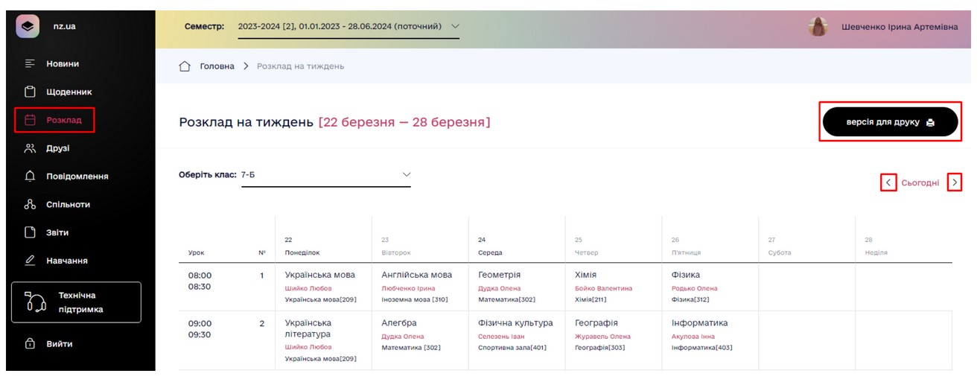Click the Звіти document icon
Image resolution: width=980 pixels, height=388 pixels.
[x=30, y=232]
